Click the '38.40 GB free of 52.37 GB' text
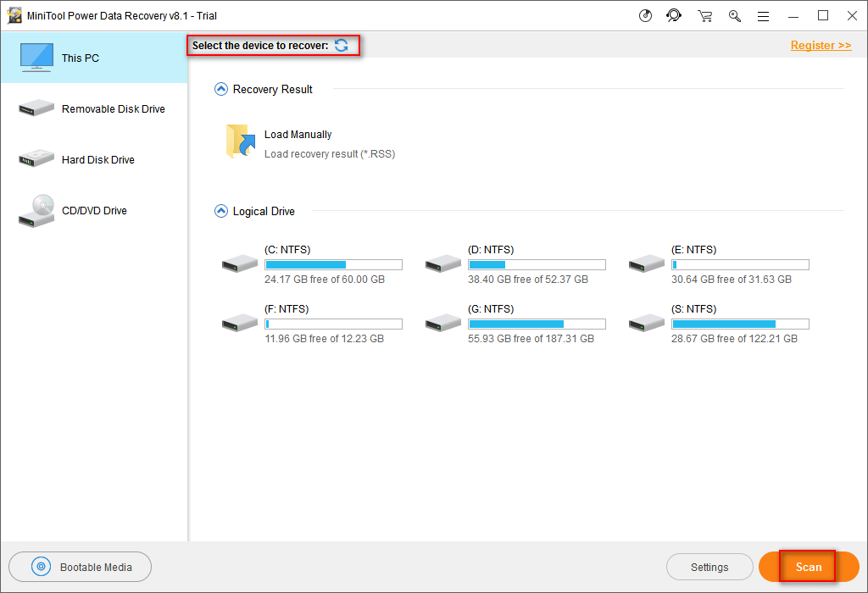 point(528,280)
